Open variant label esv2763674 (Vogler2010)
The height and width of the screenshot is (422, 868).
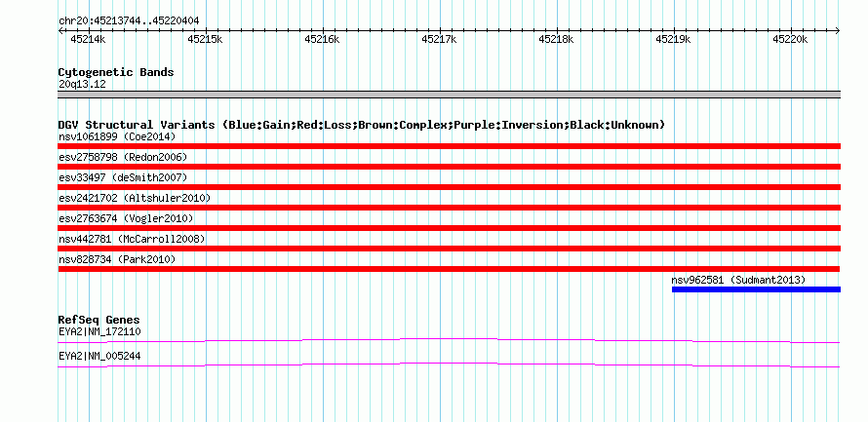pyautogui.click(x=126, y=218)
